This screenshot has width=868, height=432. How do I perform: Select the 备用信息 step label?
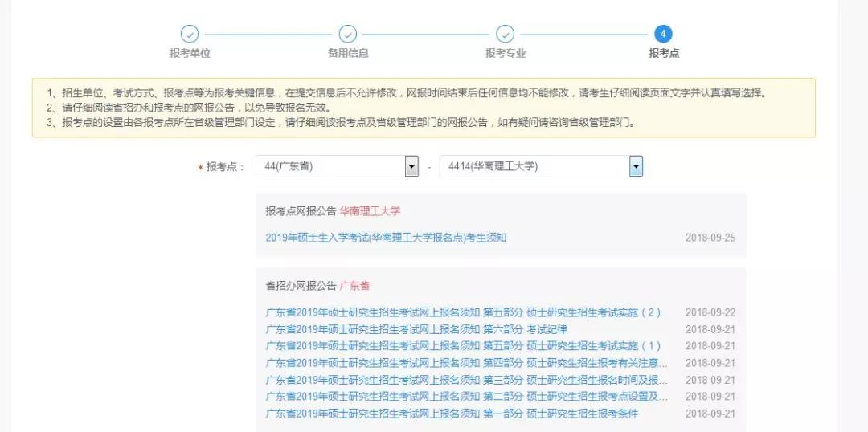click(x=347, y=53)
